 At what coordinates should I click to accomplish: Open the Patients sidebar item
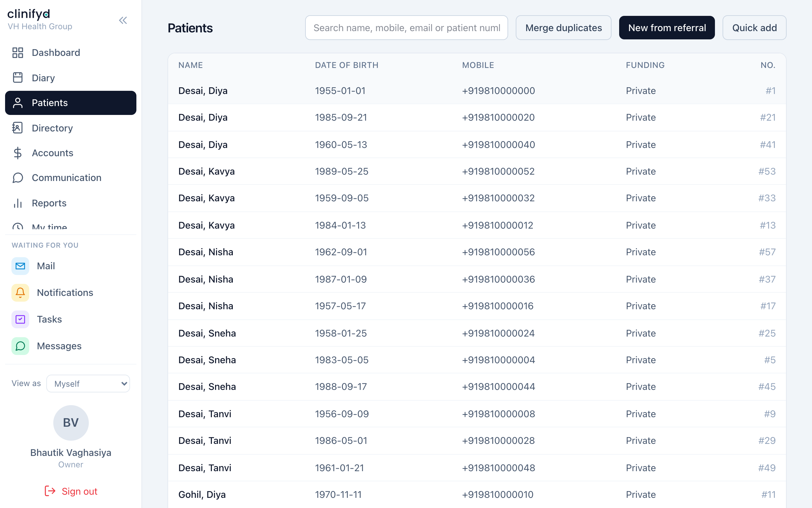(71, 103)
